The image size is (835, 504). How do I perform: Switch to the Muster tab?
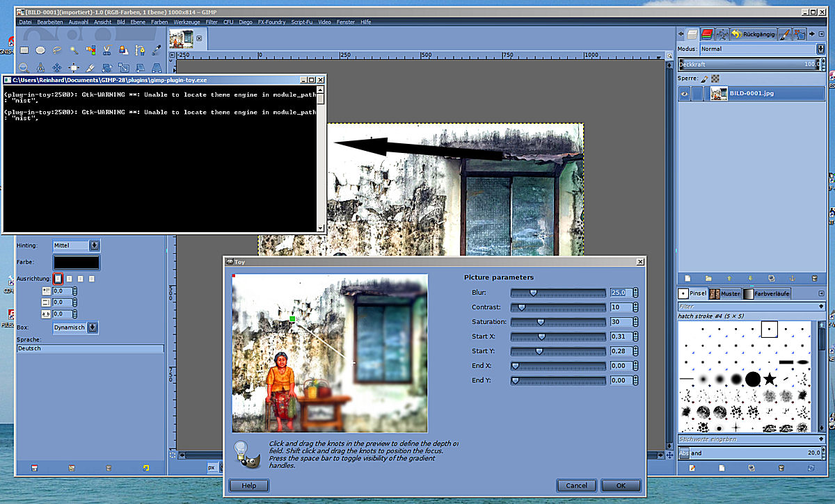[724, 293]
